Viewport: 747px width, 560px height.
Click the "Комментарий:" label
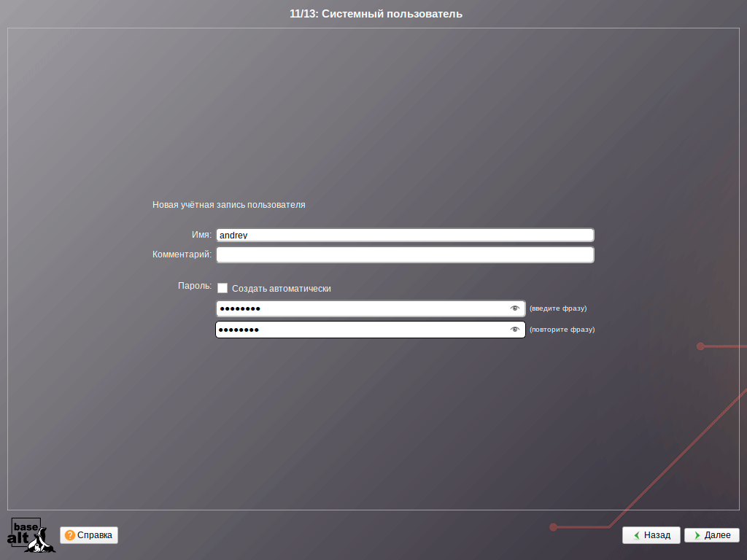[182, 254]
